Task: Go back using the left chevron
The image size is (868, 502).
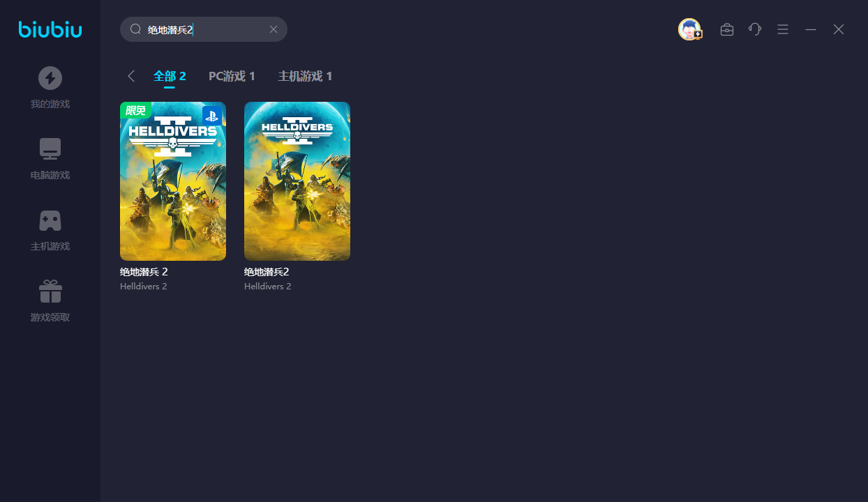Action: click(x=131, y=76)
